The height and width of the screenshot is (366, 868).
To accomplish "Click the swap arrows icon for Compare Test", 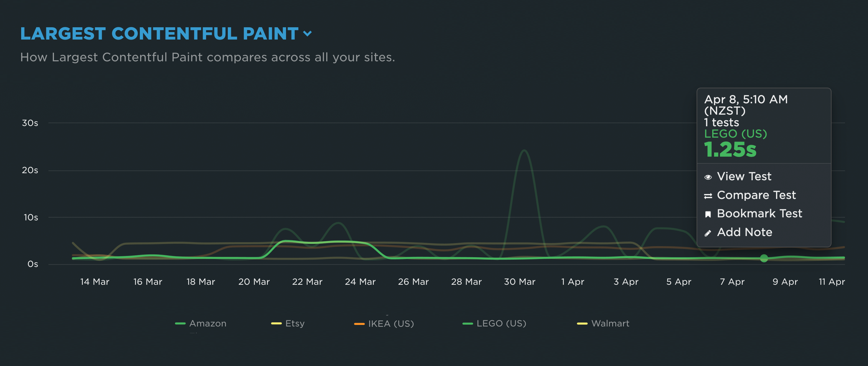I will [x=708, y=196].
